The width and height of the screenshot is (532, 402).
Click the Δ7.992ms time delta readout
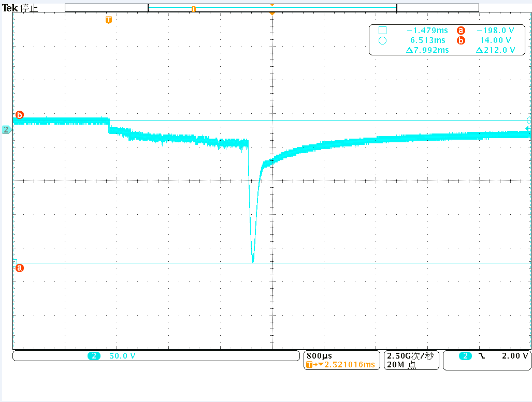point(427,50)
